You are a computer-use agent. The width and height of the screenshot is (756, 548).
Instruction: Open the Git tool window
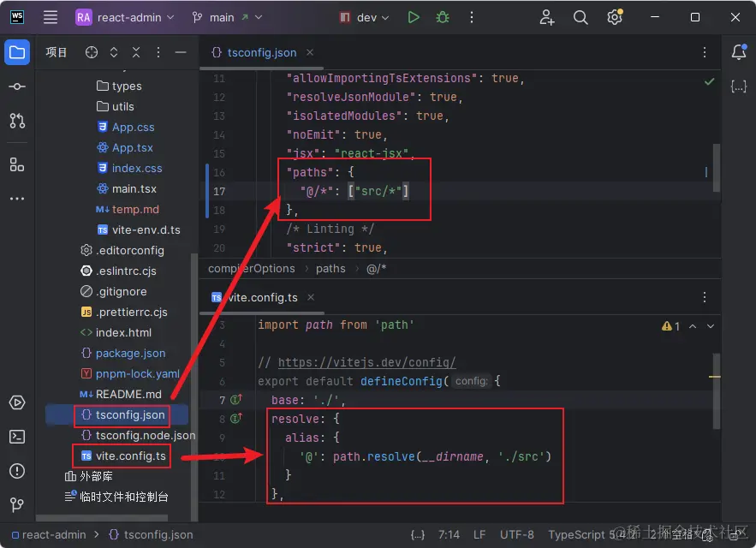[x=17, y=504]
